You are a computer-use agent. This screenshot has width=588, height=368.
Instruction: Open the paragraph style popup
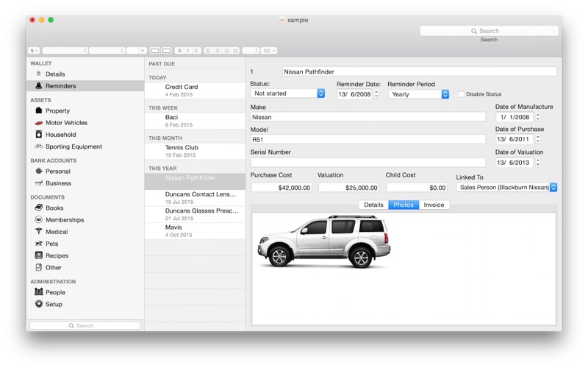click(34, 51)
